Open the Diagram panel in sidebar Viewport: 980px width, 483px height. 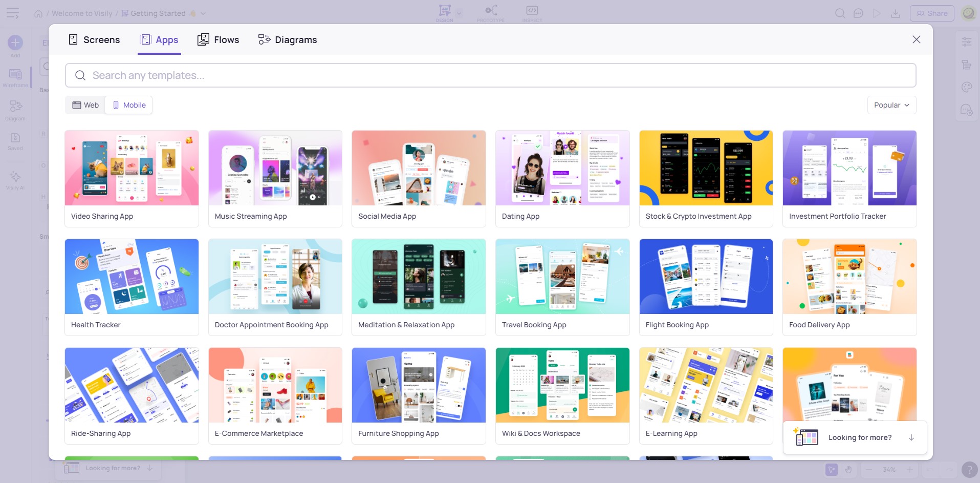click(15, 110)
